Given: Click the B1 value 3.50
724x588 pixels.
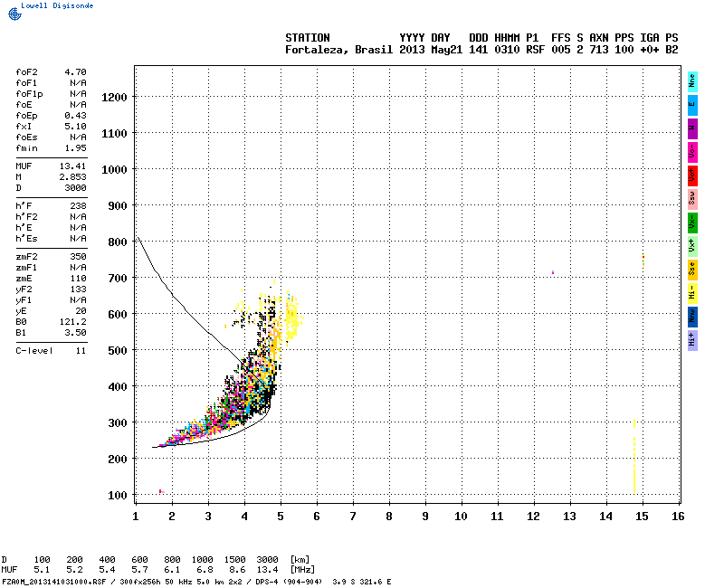Looking at the screenshot, I should point(75,333).
